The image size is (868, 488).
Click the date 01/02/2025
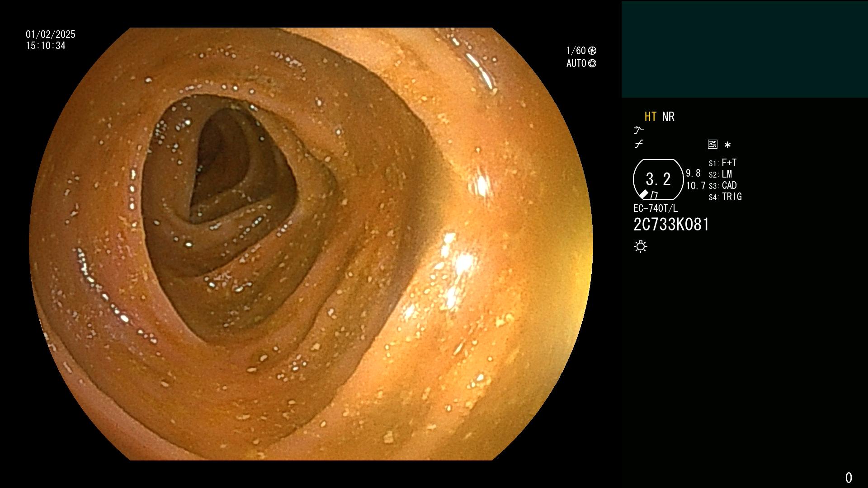pos(51,34)
